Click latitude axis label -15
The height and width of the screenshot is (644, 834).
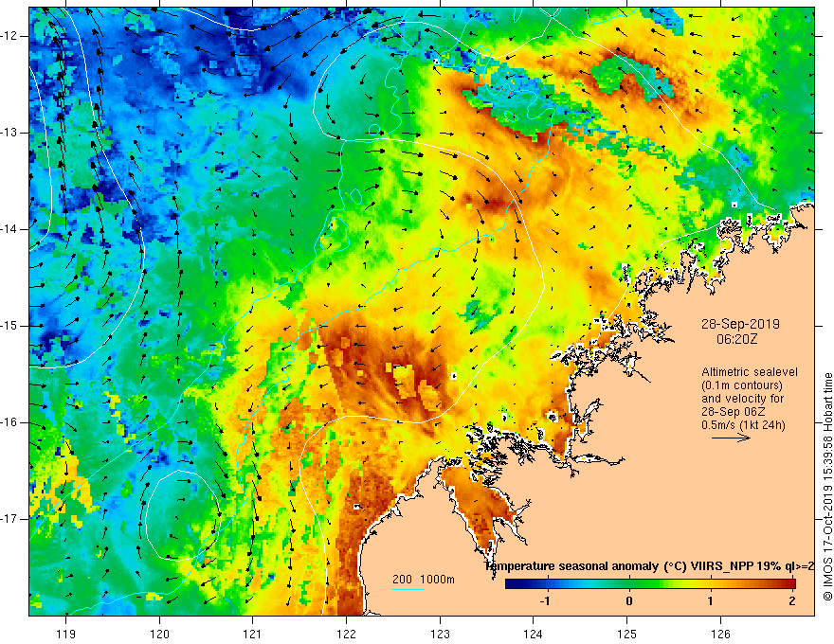pos(10,326)
